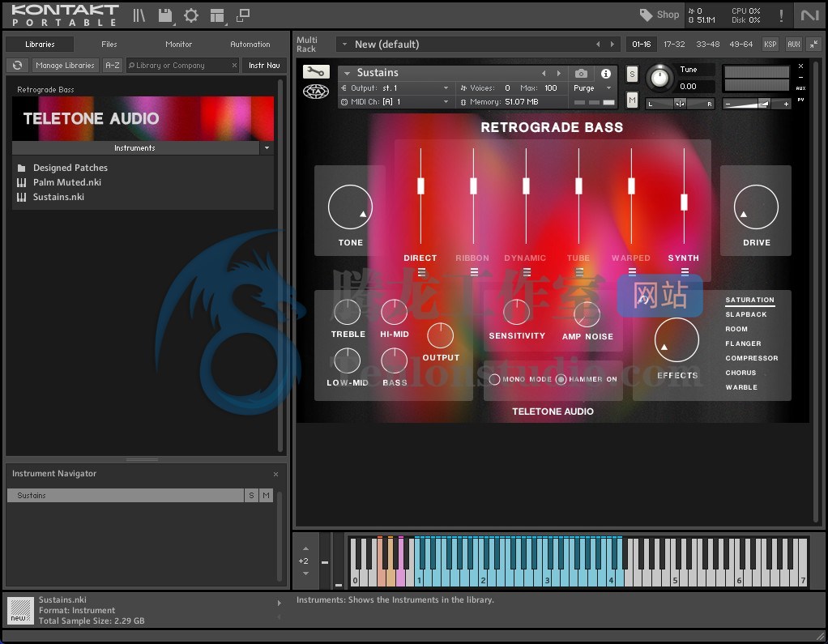Click the TONE knob

click(350, 207)
